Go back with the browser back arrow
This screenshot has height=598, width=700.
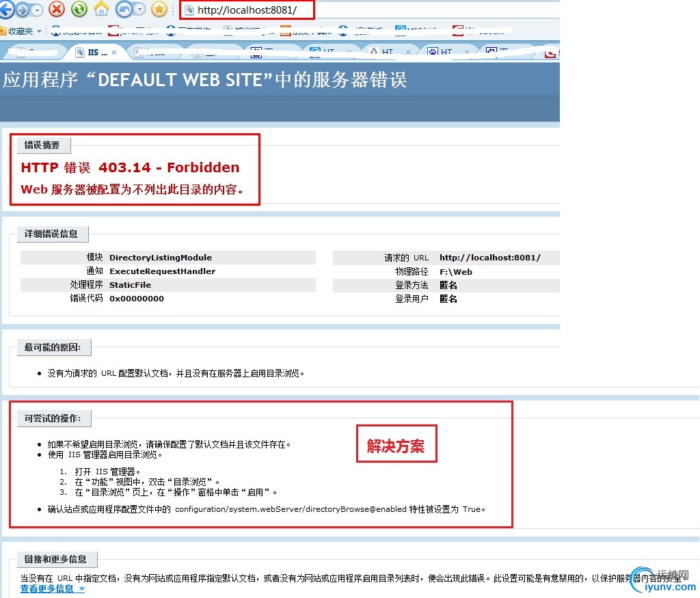coord(6,10)
